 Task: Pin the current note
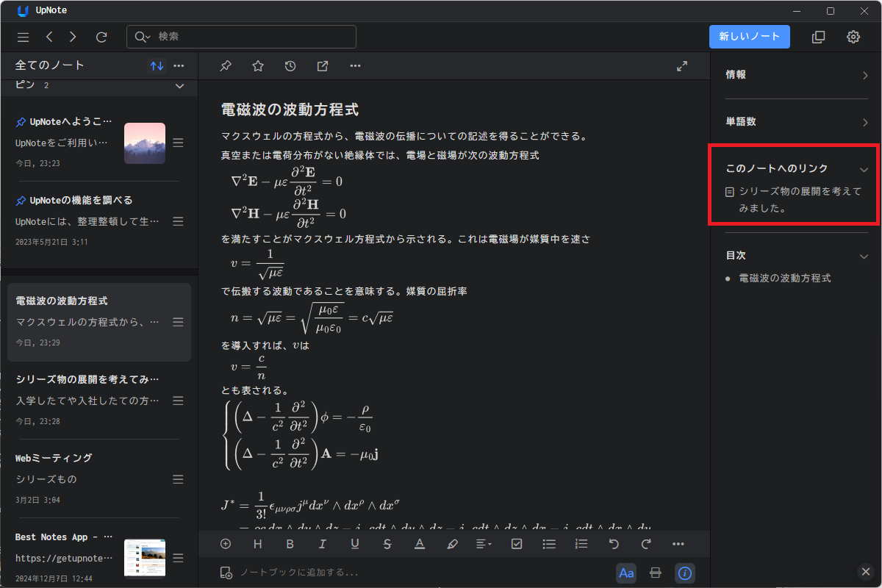226,65
